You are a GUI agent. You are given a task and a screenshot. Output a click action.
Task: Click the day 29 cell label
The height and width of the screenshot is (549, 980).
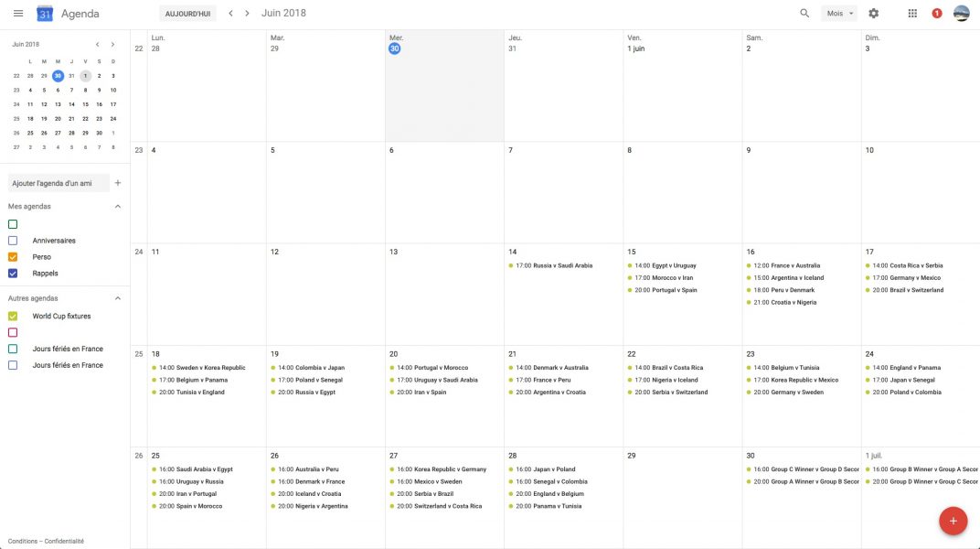click(632, 456)
